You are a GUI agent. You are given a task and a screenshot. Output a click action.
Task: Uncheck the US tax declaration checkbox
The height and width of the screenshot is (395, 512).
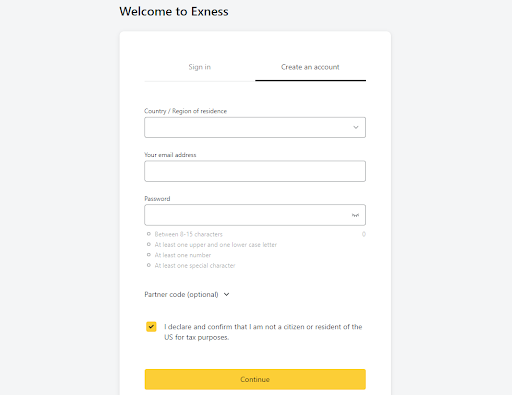151,327
